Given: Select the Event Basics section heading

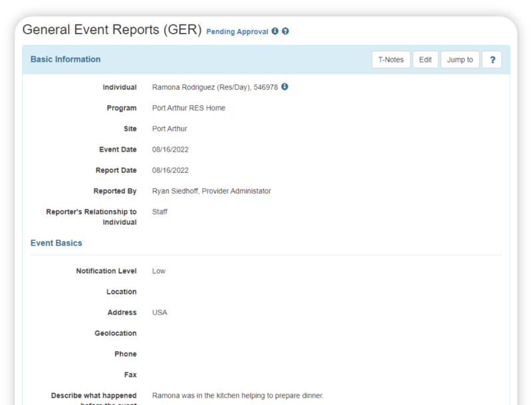Looking at the screenshot, I should pos(56,243).
